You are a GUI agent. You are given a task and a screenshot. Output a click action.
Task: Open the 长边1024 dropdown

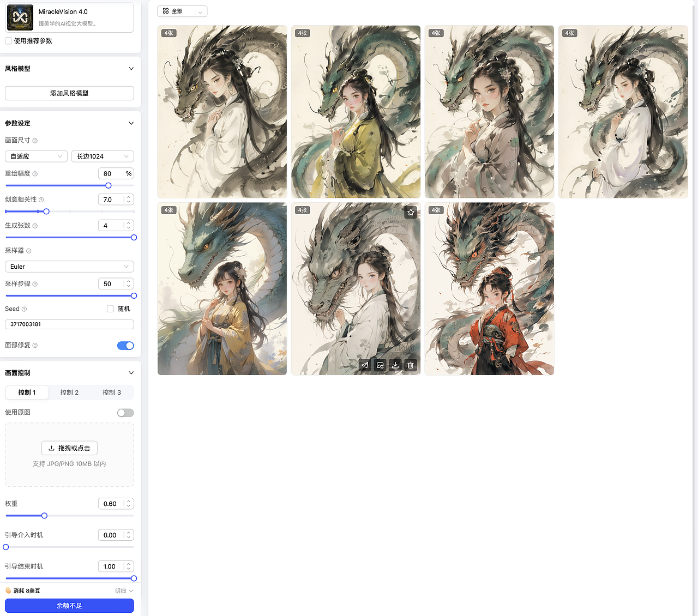[x=103, y=156]
